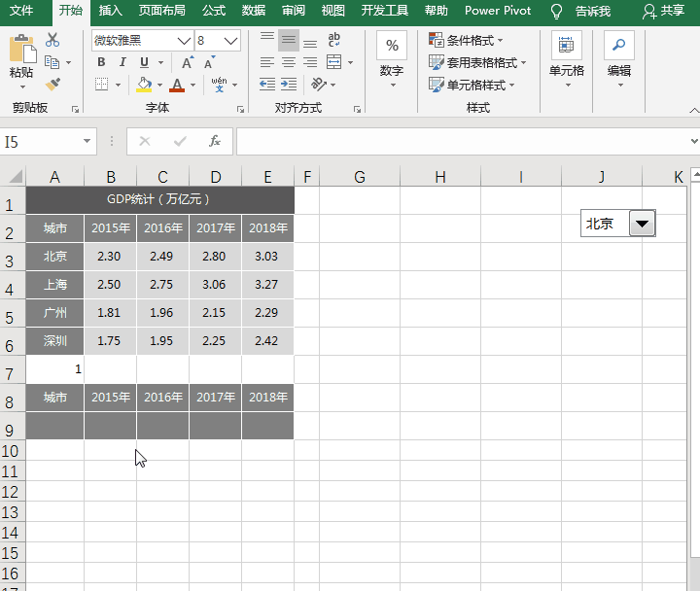Click the Paste clipboard icon
Screen dimensions: 700x591
(x=21, y=49)
